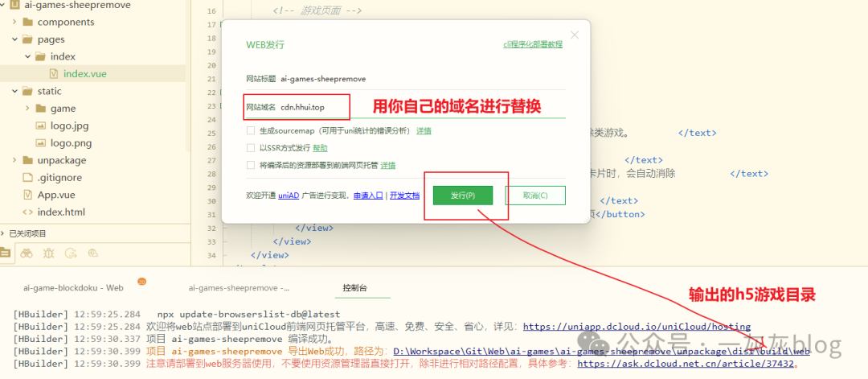Click the static folder icon
This screenshot has width=868, height=379.
point(27,91)
